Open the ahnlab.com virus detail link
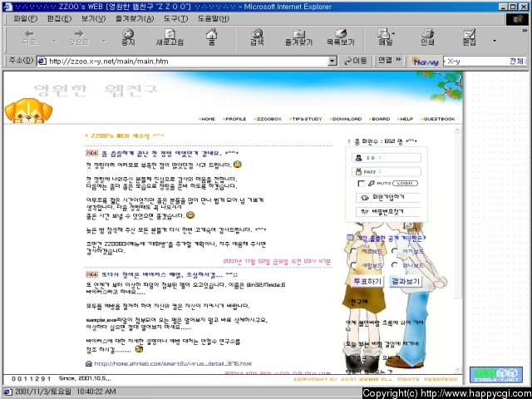The height and width of the screenshot is (399, 532). [x=173, y=364]
